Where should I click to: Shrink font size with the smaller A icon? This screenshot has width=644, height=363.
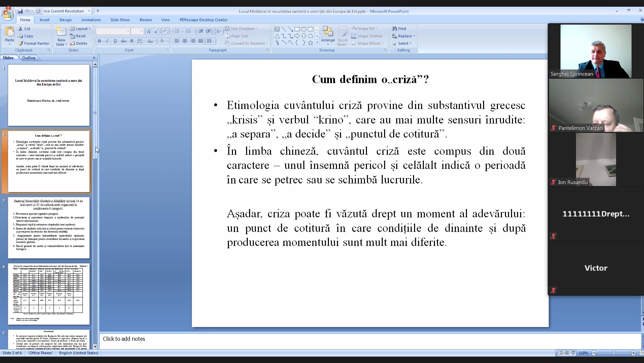[157, 31]
